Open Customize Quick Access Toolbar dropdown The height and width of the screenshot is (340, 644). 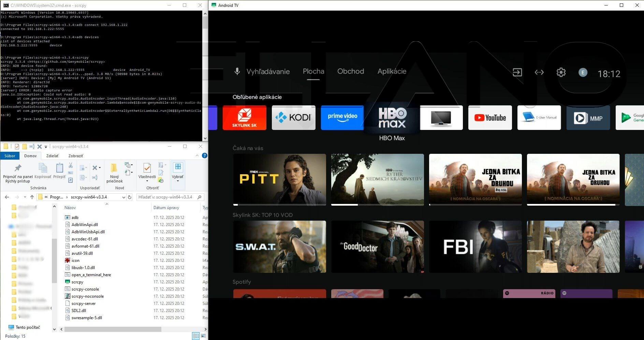click(x=46, y=147)
